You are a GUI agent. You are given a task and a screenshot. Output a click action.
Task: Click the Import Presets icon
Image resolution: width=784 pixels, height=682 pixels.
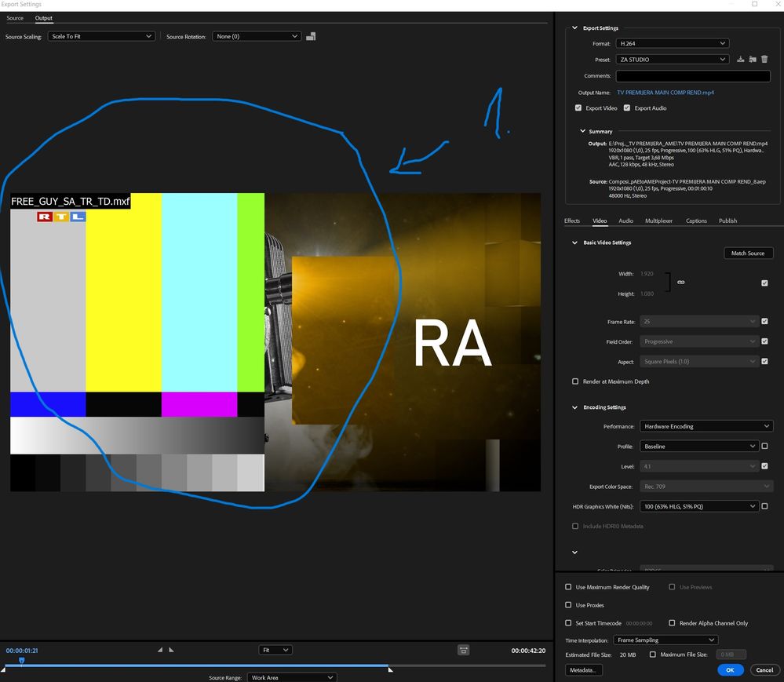753,60
